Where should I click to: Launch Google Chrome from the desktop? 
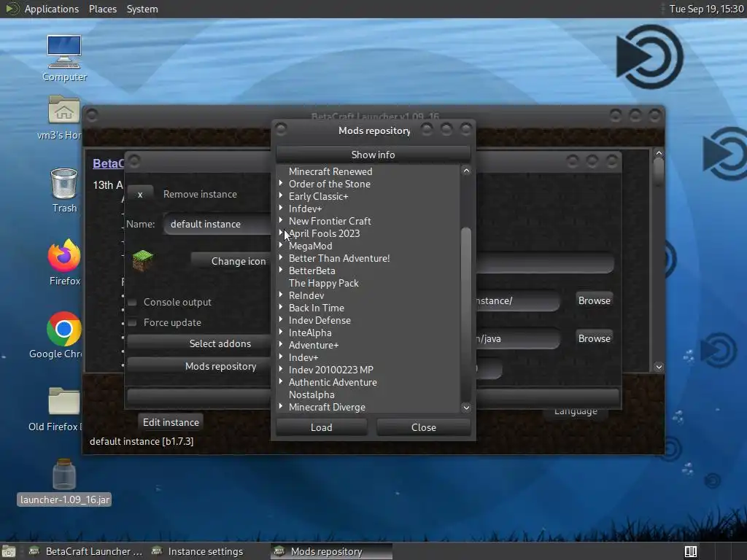[64, 329]
